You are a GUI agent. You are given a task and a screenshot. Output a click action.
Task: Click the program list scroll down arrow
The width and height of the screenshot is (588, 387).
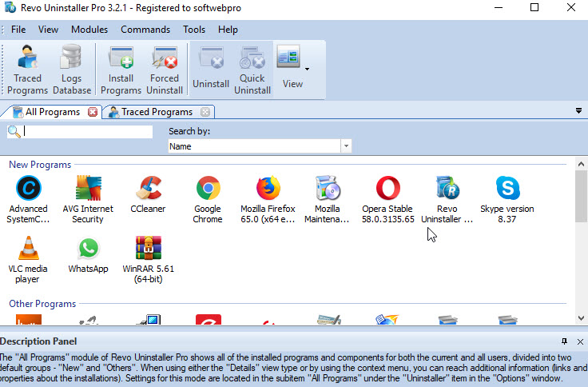(581, 318)
